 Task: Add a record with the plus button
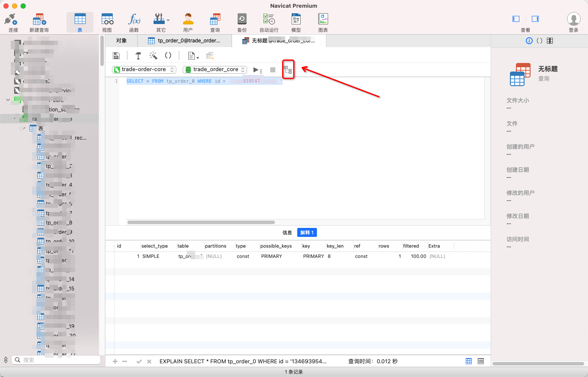[115, 362]
